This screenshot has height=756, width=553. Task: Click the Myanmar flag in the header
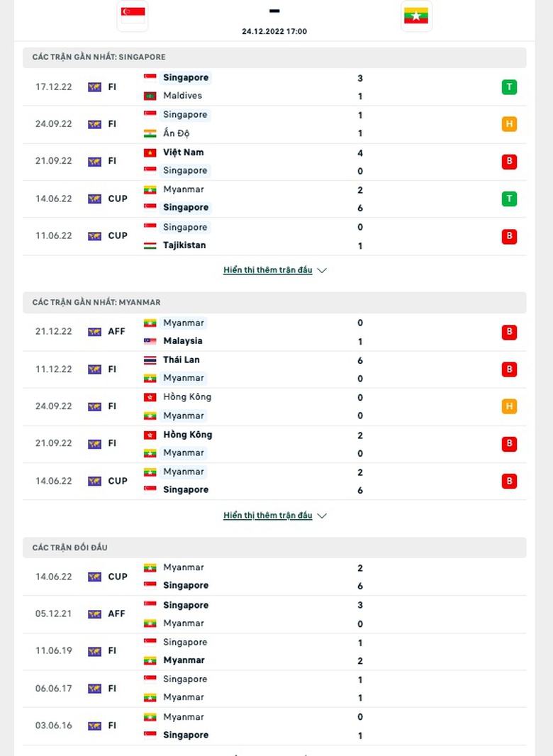click(x=416, y=16)
